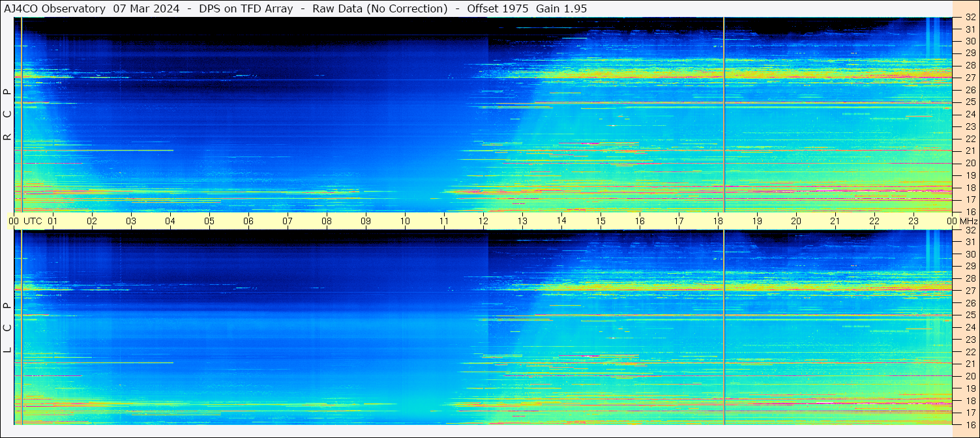Click the "28" MHz tick in the RCP panel
Image resolution: width=980 pixels, height=438 pixels.
(x=970, y=65)
